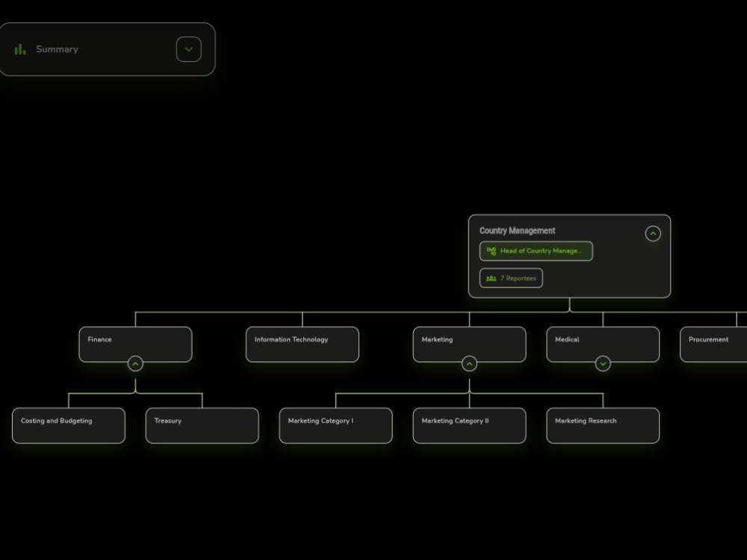Select the Information Technology node
The height and width of the screenshot is (560, 747).
[x=302, y=344]
